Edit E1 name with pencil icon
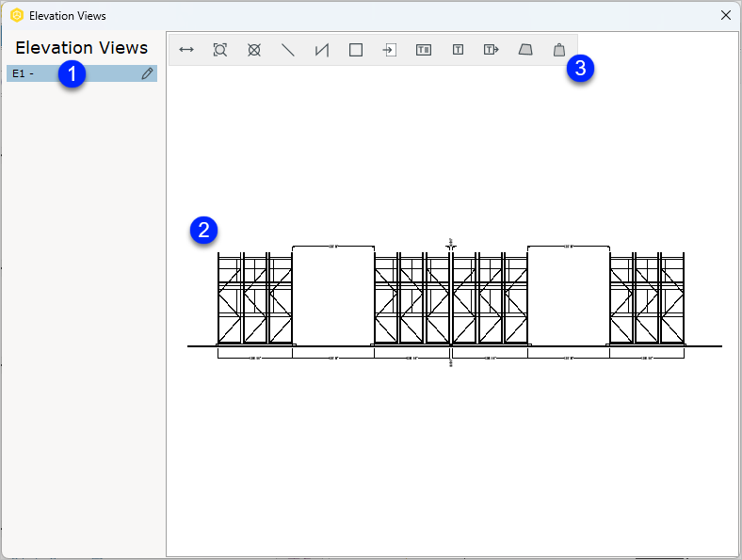This screenshot has width=742, height=560. 147,73
